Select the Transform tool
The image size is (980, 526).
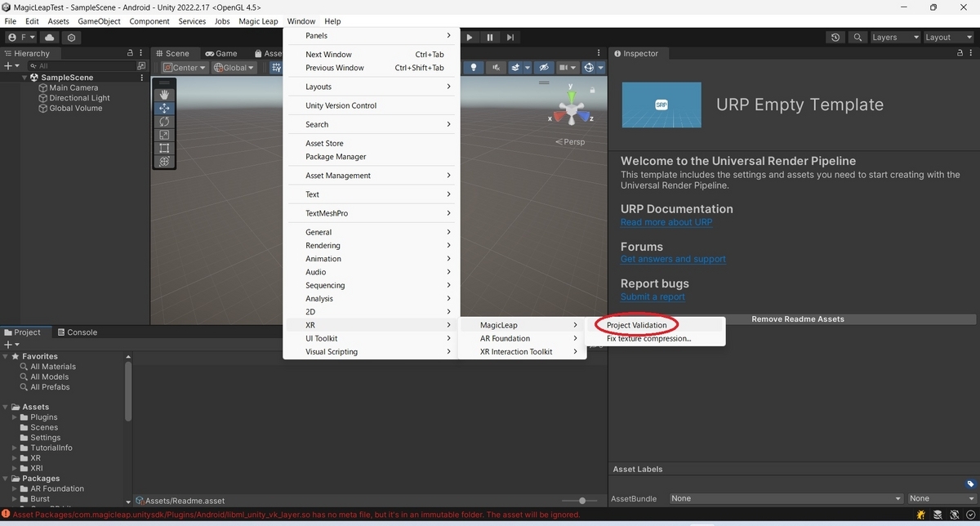tap(164, 162)
